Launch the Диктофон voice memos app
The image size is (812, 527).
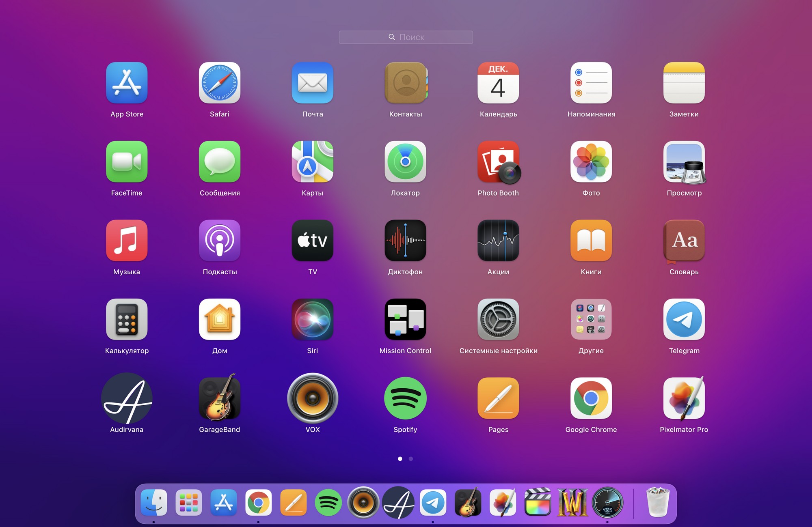pos(405,241)
